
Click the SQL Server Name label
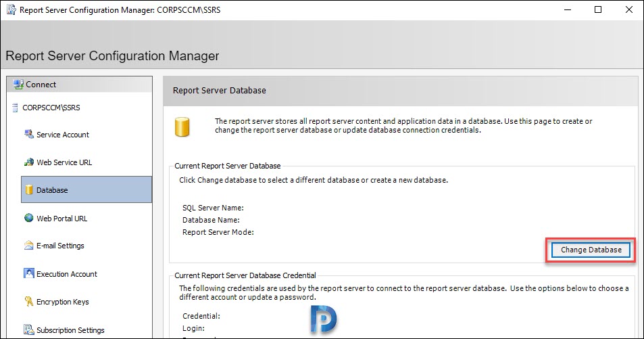click(213, 208)
